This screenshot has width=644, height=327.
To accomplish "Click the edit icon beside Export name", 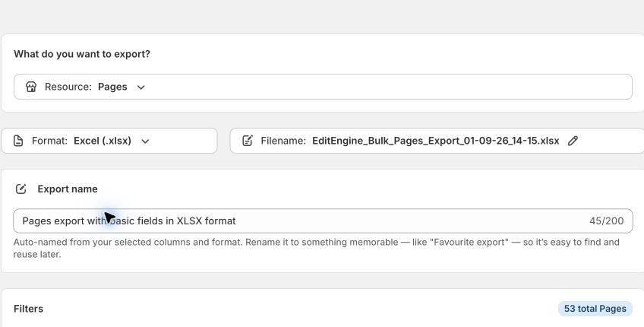I will pyautogui.click(x=21, y=189).
